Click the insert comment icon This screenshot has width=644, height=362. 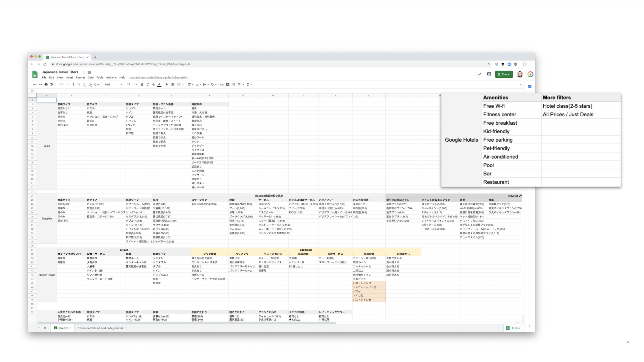click(x=228, y=84)
